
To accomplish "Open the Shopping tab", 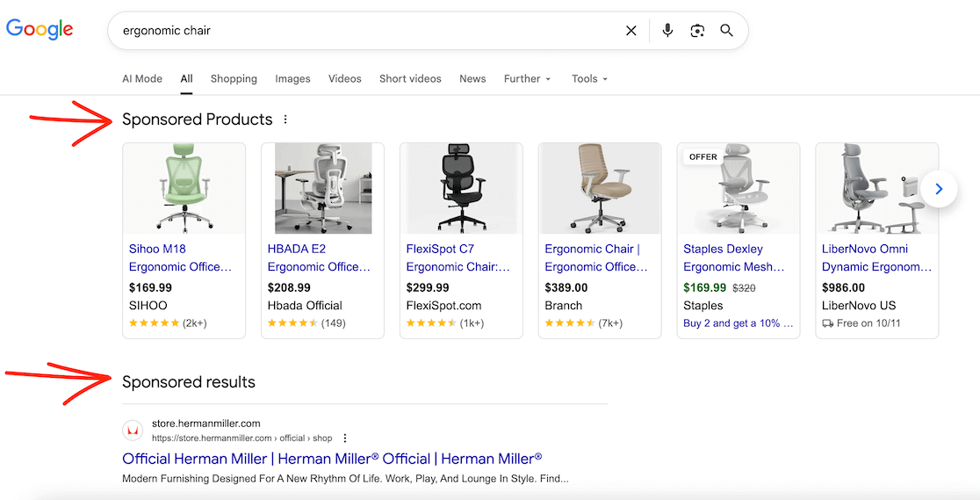I will pyautogui.click(x=234, y=79).
